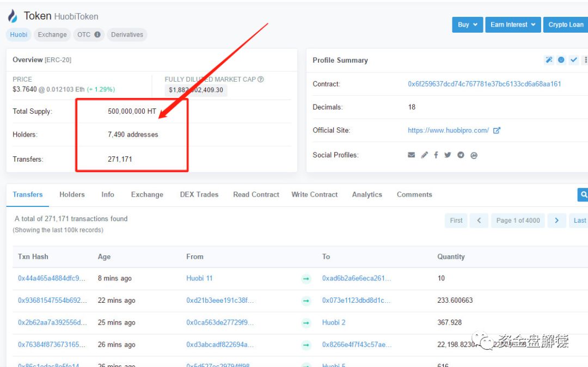
Task: Switch to the Comments tab
Action: coord(414,194)
